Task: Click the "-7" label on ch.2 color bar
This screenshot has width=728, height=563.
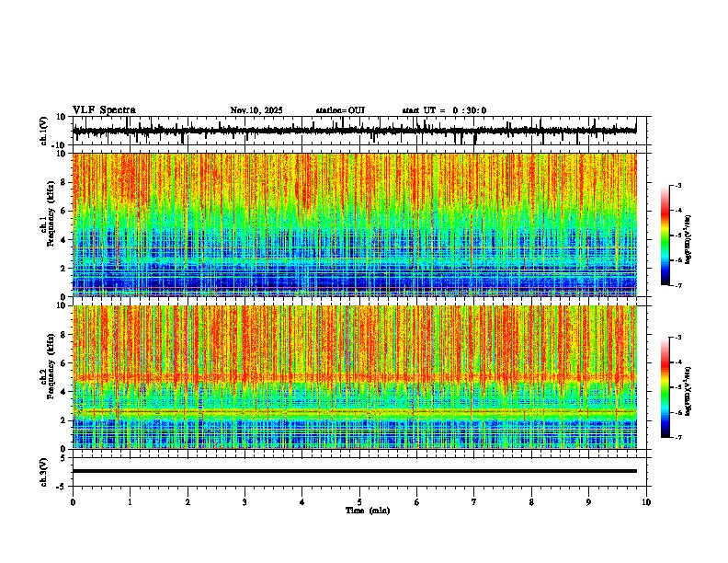Action: pos(677,437)
